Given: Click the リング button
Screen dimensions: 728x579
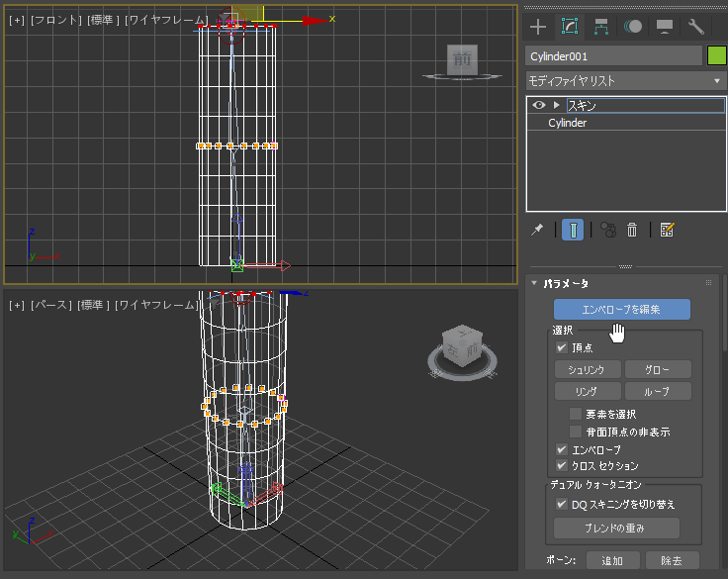Looking at the screenshot, I should (588, 391).
